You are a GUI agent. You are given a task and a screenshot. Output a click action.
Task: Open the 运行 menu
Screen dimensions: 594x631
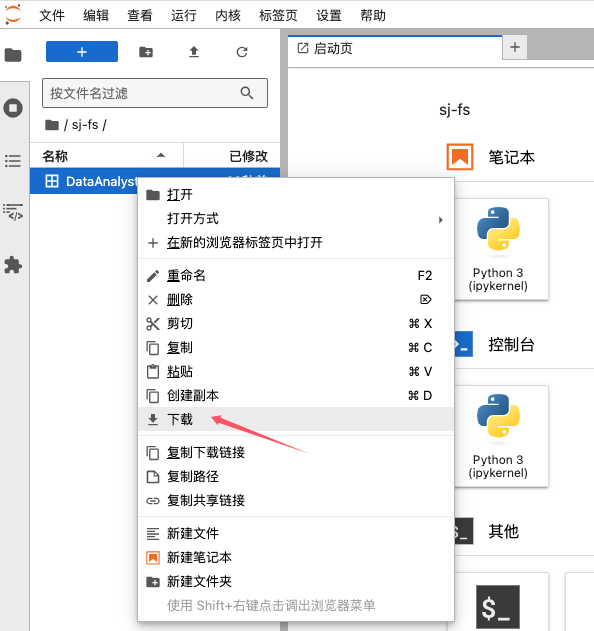pyautogui.click(x=184, y=15)
